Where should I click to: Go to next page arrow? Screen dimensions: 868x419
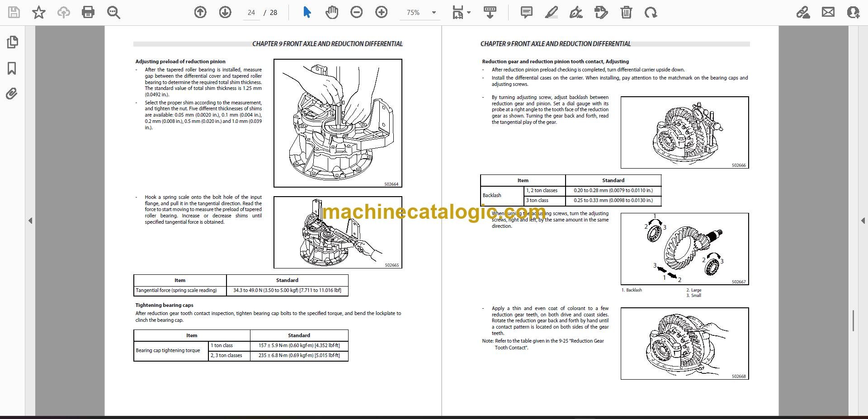coord(225,12)
